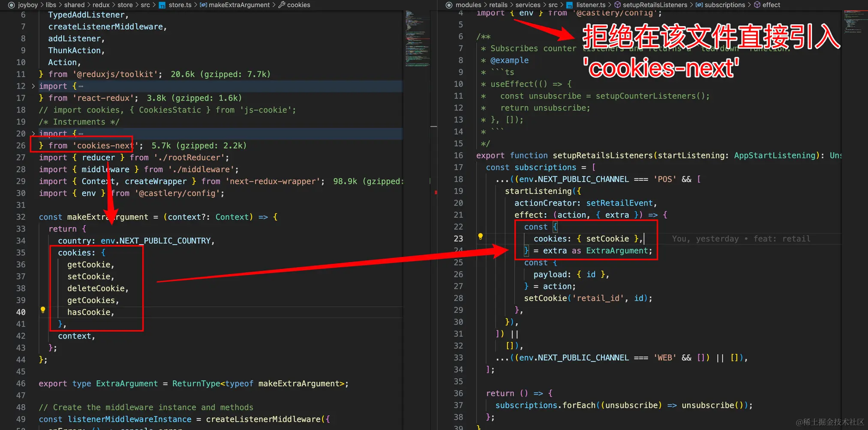Click the TypeScript file icon before store.ts breadcrumb

click(x=162, y=5)
